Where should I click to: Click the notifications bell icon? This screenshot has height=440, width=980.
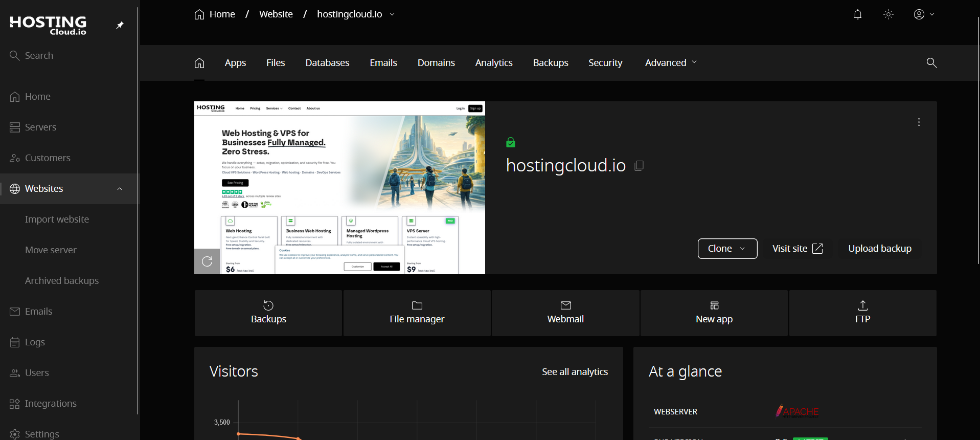point(858,14)
